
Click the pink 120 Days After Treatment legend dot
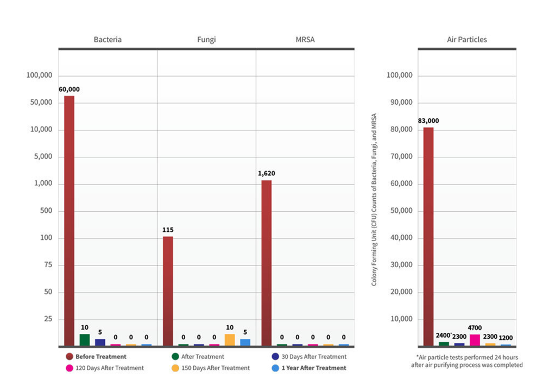[69, 368]
